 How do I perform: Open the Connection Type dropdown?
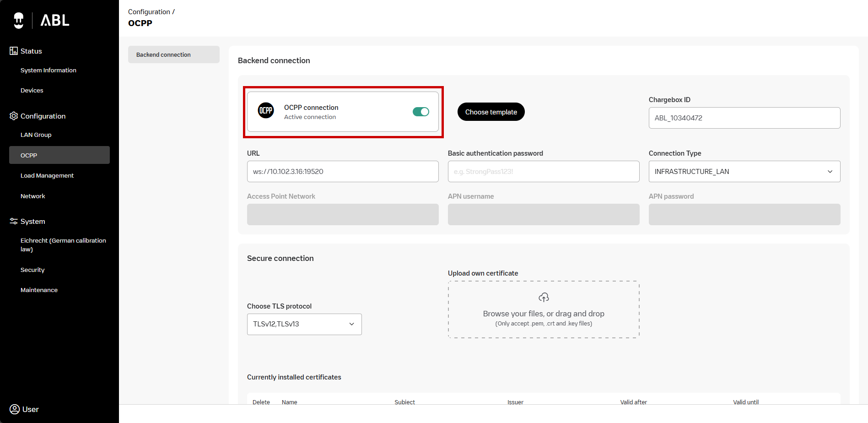tap(744, 172)
